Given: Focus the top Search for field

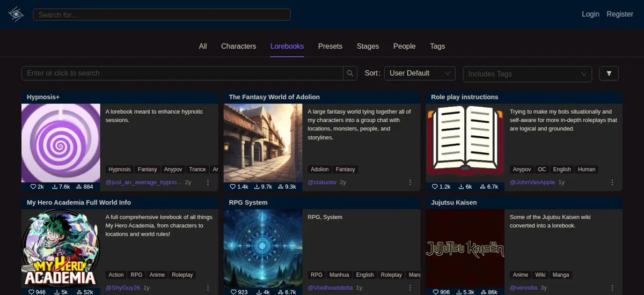Looking at the screenshot, I should point(162,14).
